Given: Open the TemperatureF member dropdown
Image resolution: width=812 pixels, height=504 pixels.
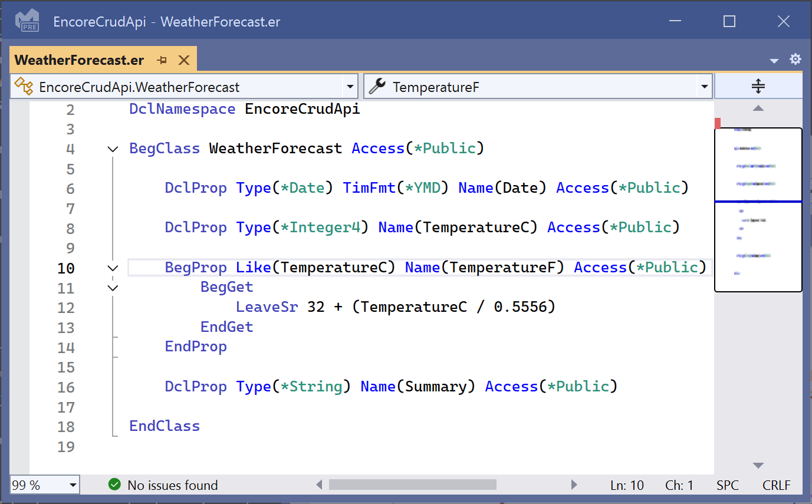Looking at the screenshot, I should pyautogui.click(x=704, y=87).
